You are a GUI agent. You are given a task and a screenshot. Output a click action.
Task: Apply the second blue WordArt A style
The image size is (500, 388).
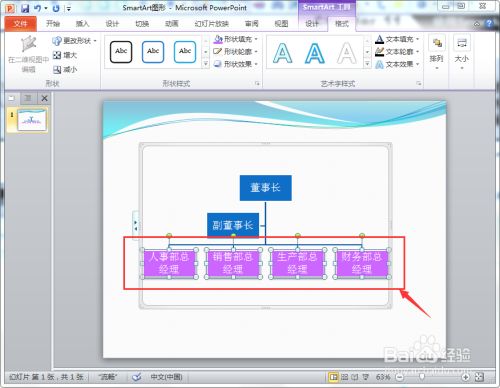(314, 53)
